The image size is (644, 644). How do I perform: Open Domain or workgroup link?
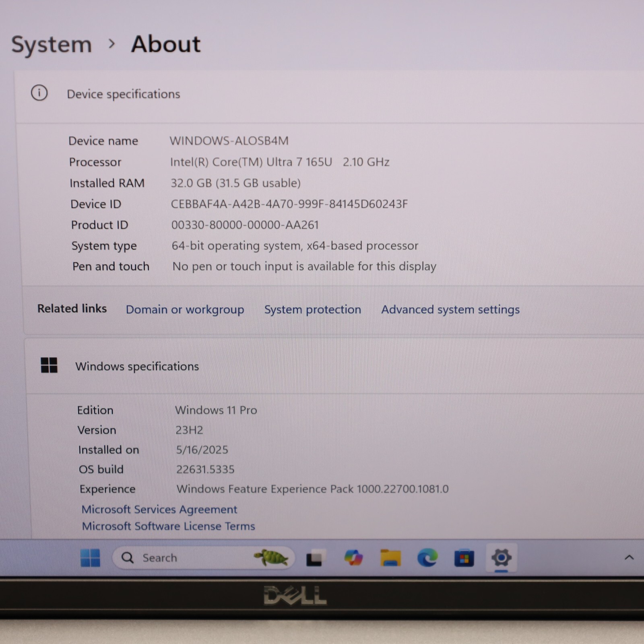tap(185, 310)
